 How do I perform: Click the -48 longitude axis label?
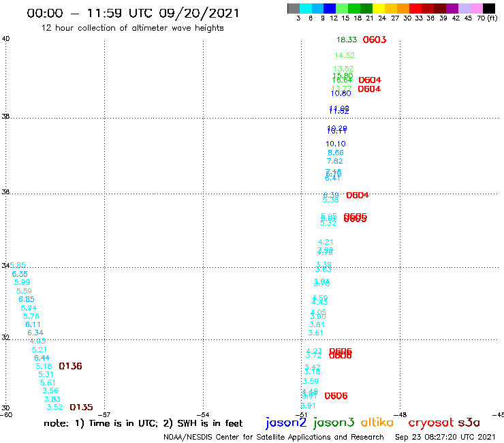coord(400,415)
